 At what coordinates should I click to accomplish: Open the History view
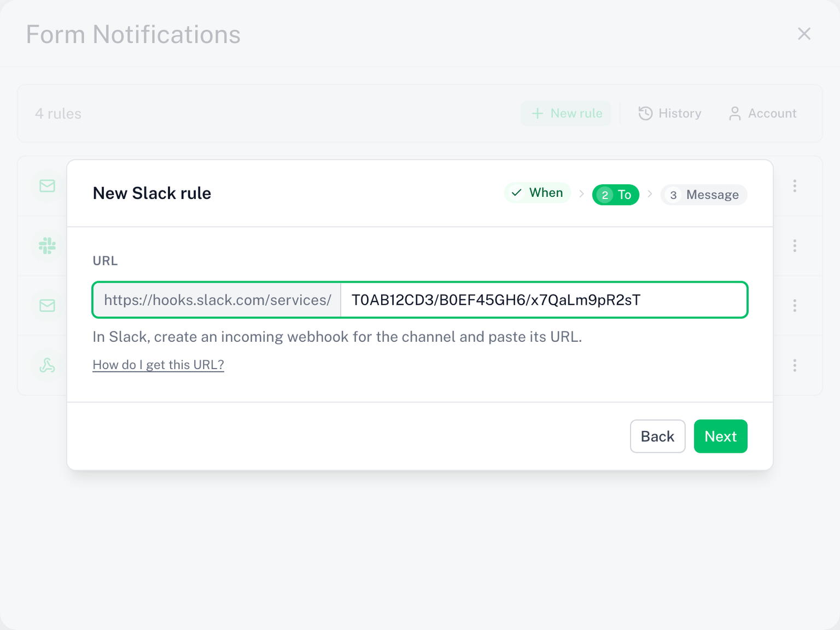point(670,113)
